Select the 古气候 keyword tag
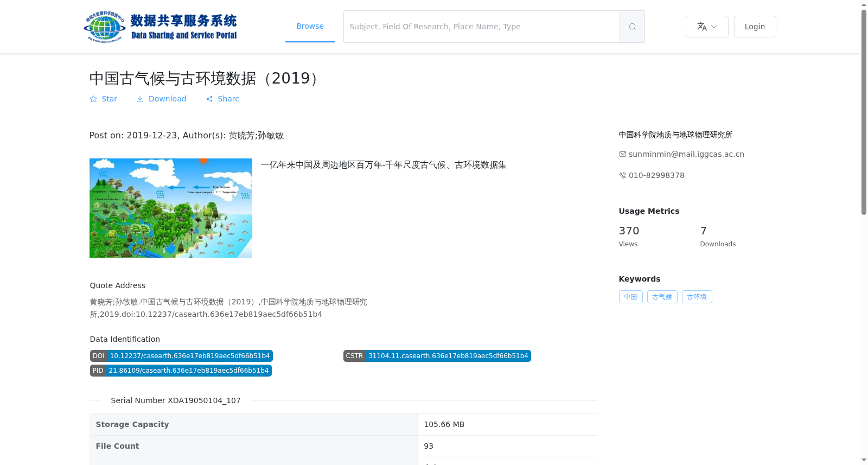This screenshot has height=465, width=868. click(662, 297)
